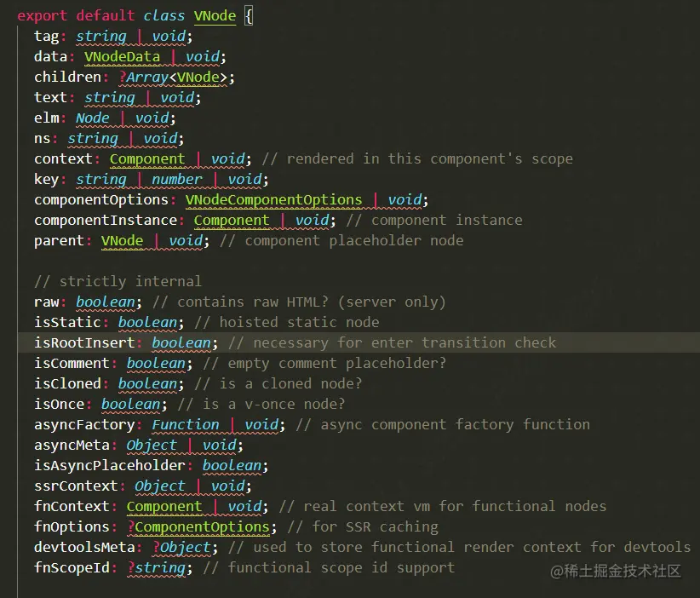Screen dimensions: 700x598
Task: Click the Object type on asyncMeta line
Action: (x=152, y=446)
